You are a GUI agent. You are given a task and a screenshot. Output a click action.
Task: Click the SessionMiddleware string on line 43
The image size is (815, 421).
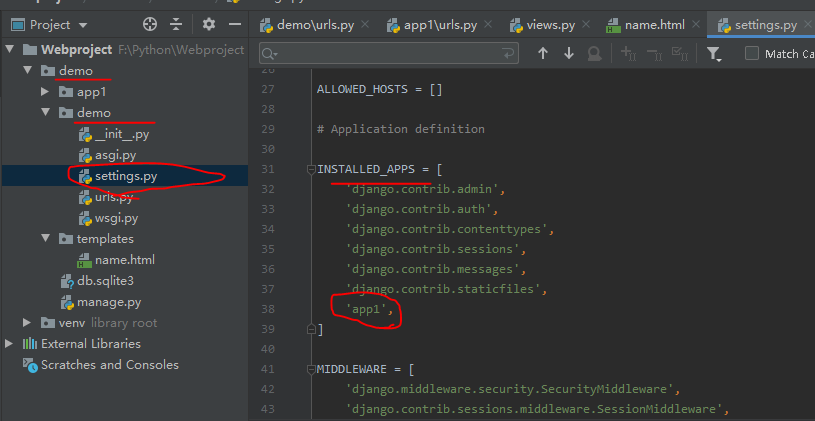point(534,409)
